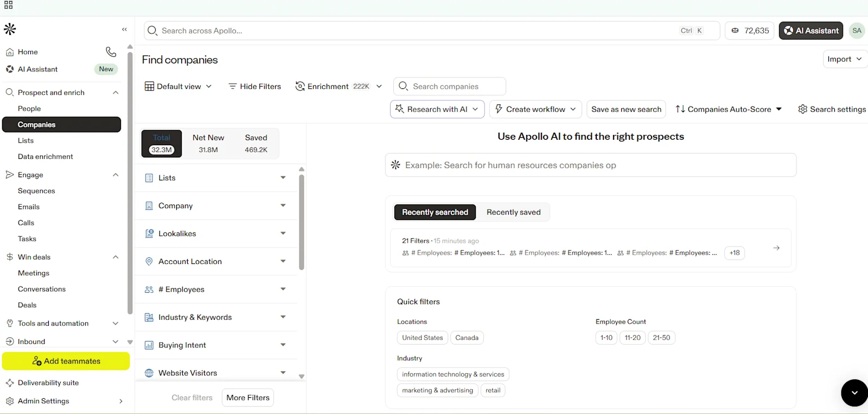Apply marketing & advertising industry filter
The image size is (868, 414).
(438, 391)
